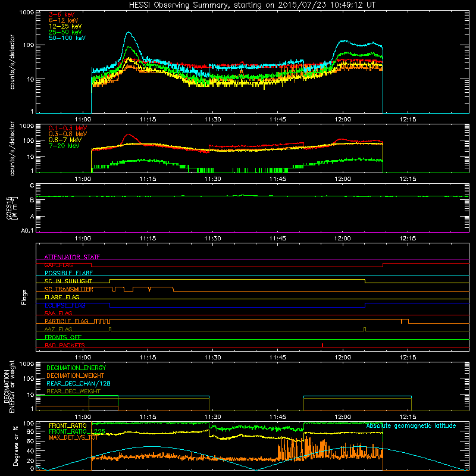The width and height of the screenshot is (476, 476).
Task: Click the cyan 50-100 keV peak near 11:10
Action: pos(129,33)
